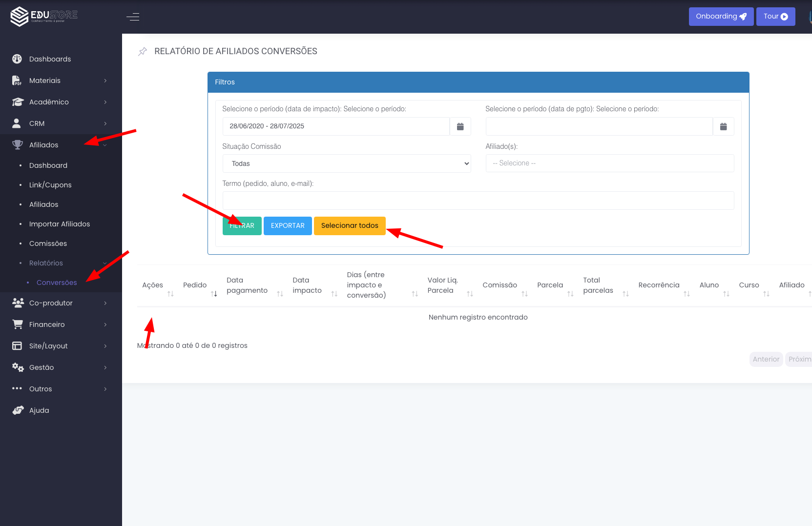The image size is (812, 526).
Task: Click the Dashboards gauge icon in sidebar
Action: [x=17, y=59]
